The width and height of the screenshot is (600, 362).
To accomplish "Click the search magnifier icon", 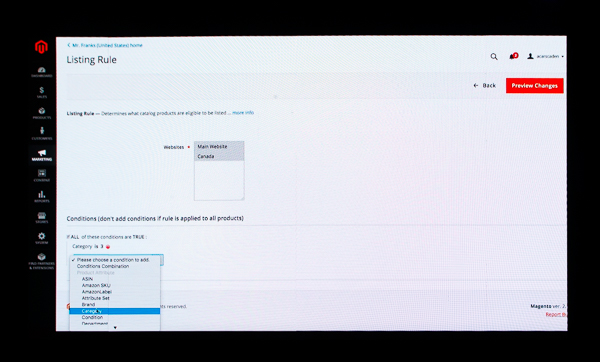I will 494,57.
